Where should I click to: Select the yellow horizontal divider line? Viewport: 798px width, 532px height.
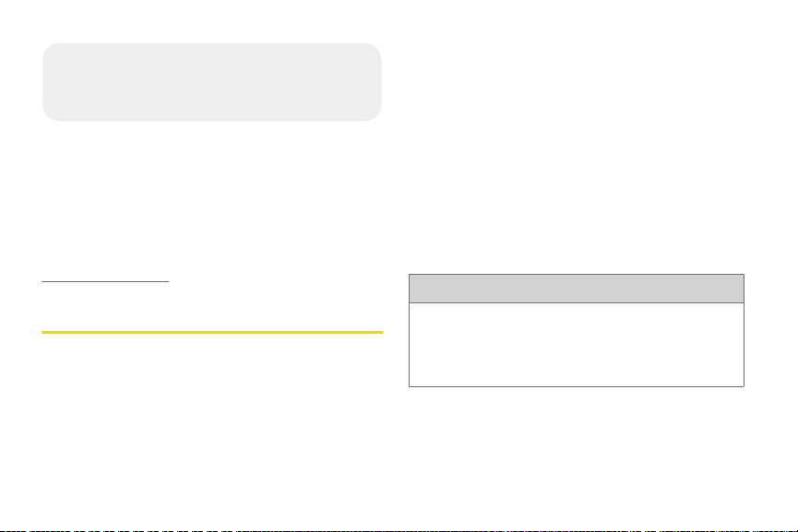211,332
